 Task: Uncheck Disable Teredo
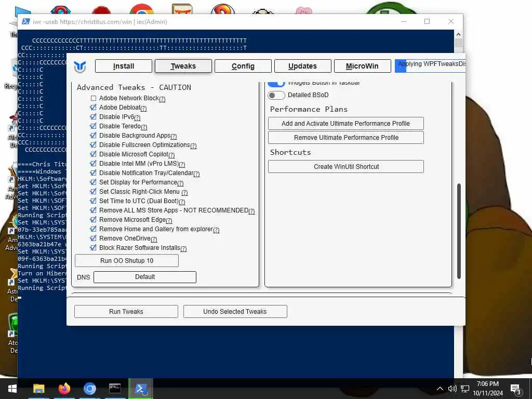(94, 126)
